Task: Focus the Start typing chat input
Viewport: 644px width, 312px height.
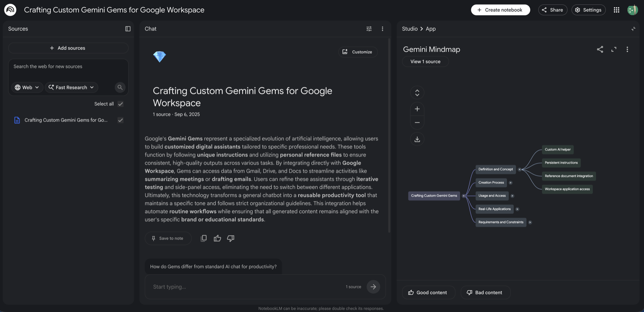Action: click(246, 287)
